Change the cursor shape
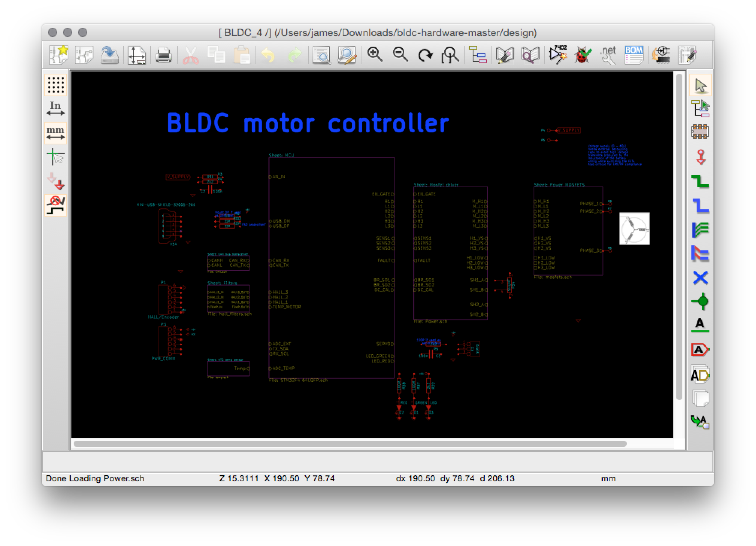Screen dimensions: 756x546 tap(56, 157)
